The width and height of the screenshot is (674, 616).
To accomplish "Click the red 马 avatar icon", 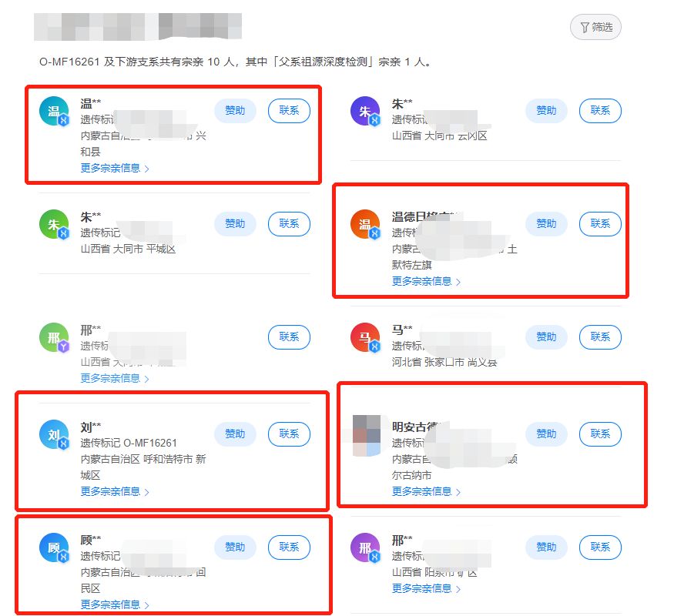I will point(365,337).
